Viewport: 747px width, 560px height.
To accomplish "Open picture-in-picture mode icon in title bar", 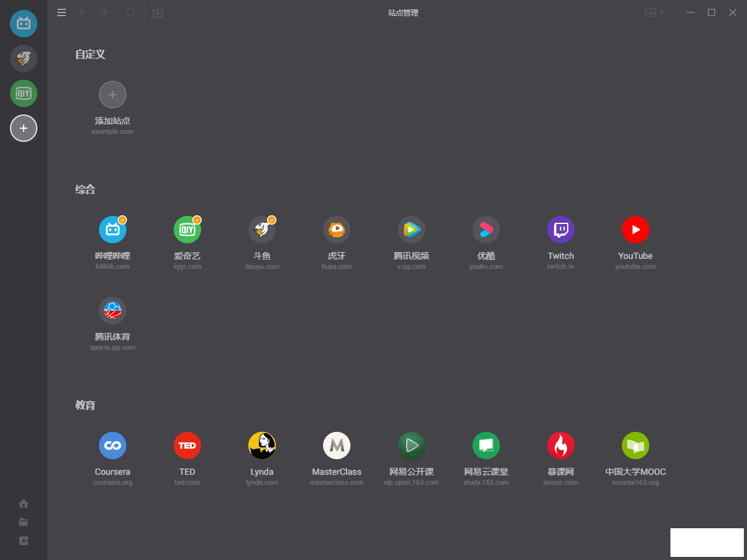I will (651, 12).
